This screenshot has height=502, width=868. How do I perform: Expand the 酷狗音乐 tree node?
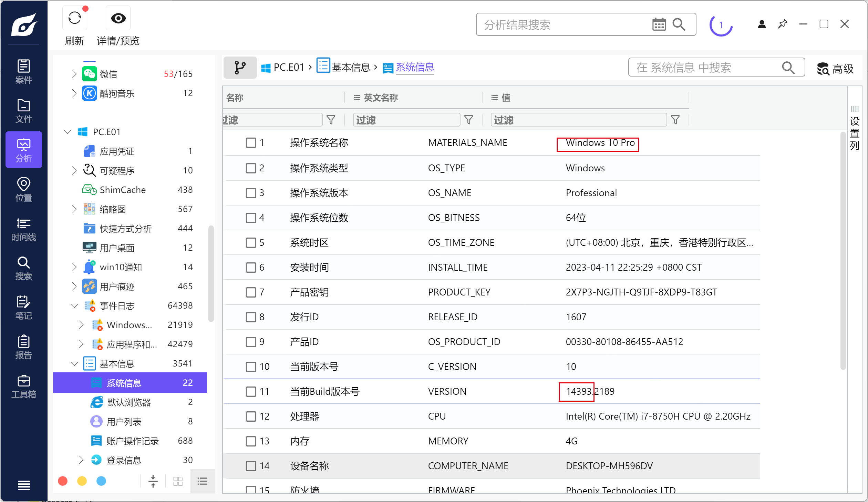(74, 93)
